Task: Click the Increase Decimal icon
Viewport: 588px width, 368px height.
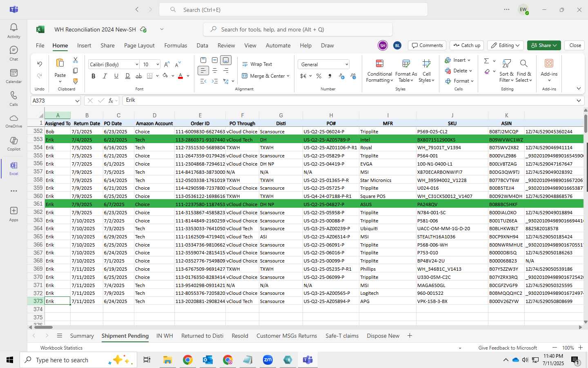Action: click(342, 76)
